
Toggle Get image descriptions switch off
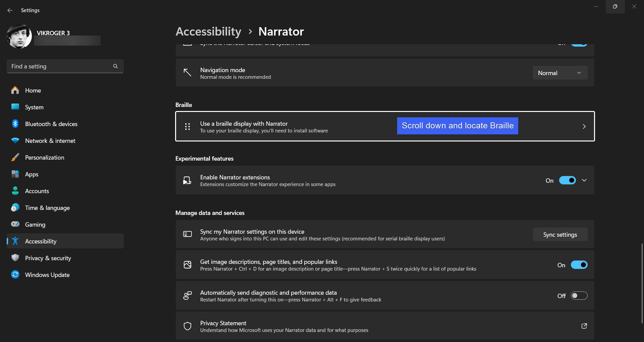pyautogui.click(x=579, y=265)
